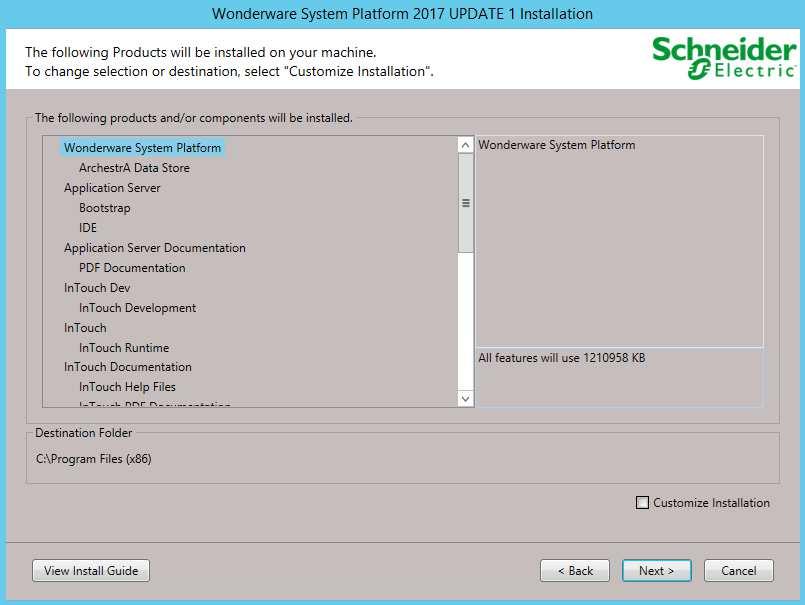Click the product list scroll down arrow
This screenshot has height=605, width=805.
point(465,399)
